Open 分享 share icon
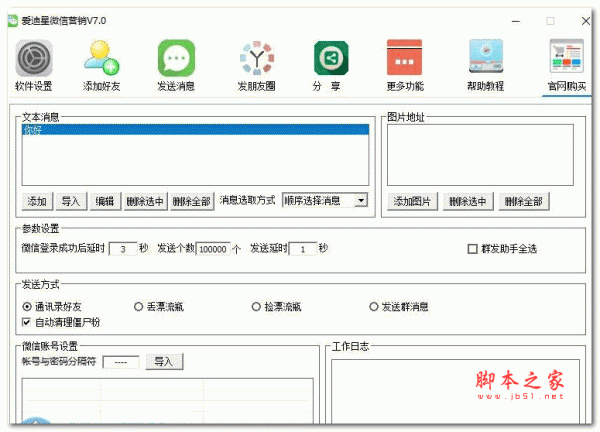This screenshot has width=600, height=432. tap(331, 58)
